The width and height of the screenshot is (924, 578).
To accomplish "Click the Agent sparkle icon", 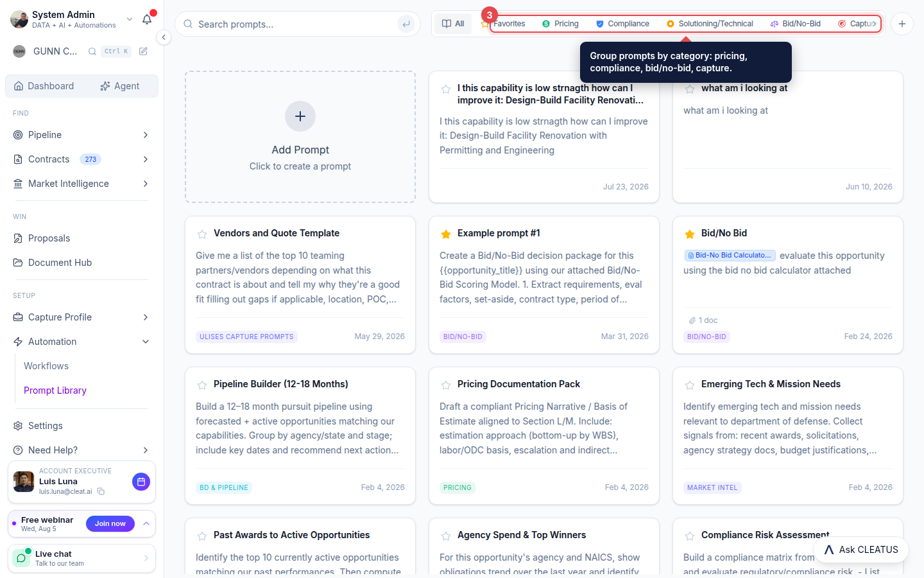I will (105, 86).
